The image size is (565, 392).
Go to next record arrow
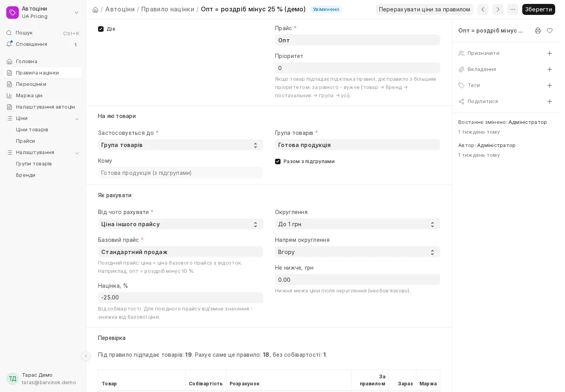[x=498, y=9]
